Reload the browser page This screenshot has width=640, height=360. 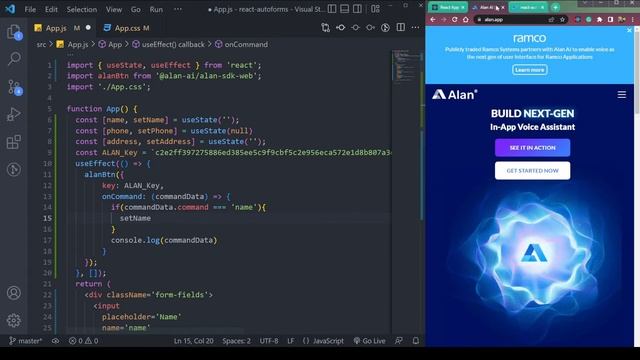(454, 20)
